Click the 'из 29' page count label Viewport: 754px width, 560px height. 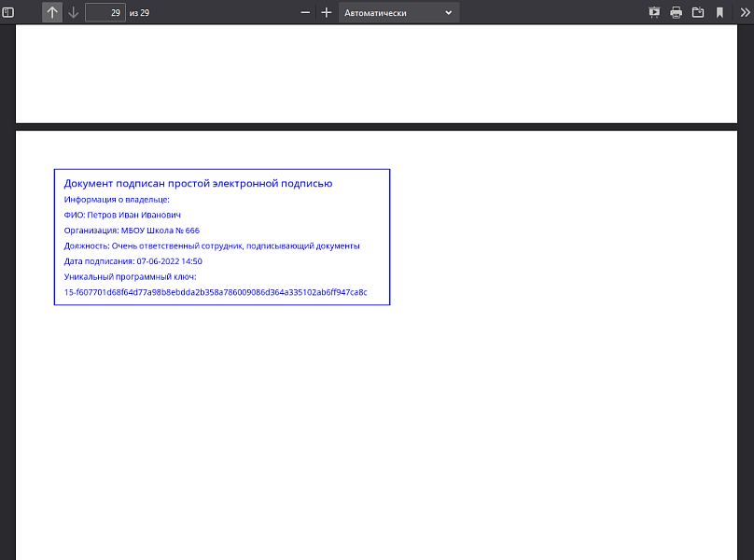coord(139,13)
